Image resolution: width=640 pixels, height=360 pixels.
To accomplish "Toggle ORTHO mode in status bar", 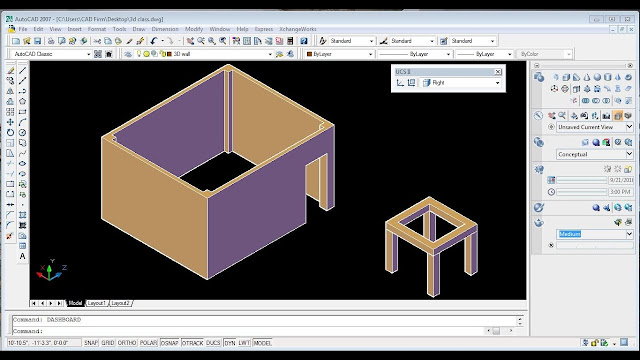I will [x=127, y=343].
